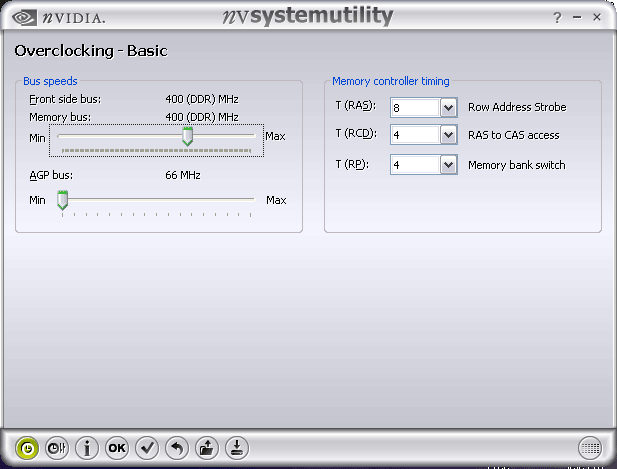Expand the T (RAS) dropdown arrow
The image size is (617, 469).
448,107
